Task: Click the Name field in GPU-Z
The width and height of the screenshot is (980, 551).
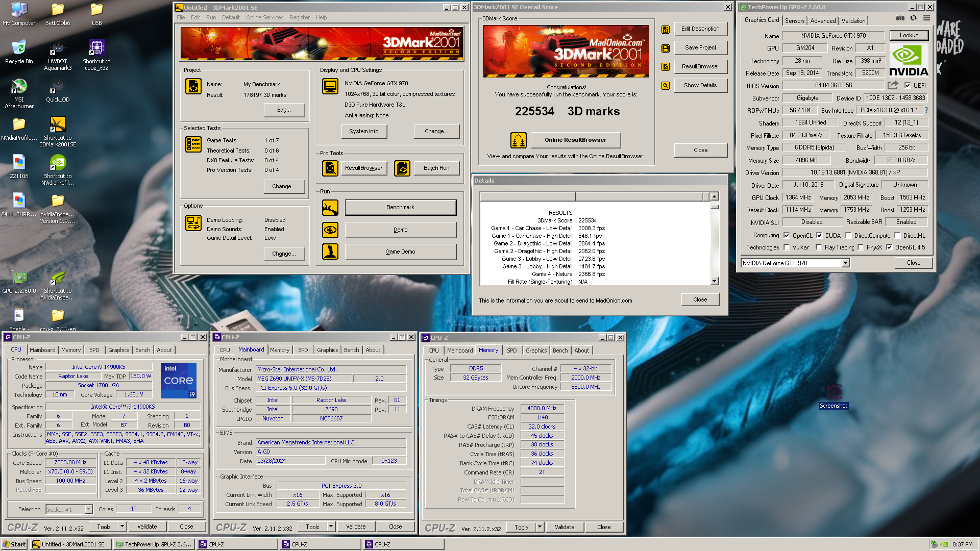Action: 833,36
